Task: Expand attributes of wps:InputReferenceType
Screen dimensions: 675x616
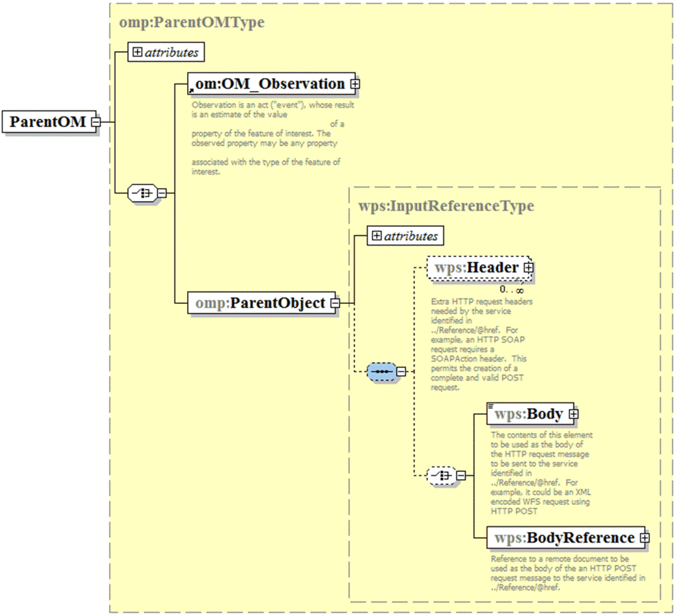Action: (x=377, y=235)
